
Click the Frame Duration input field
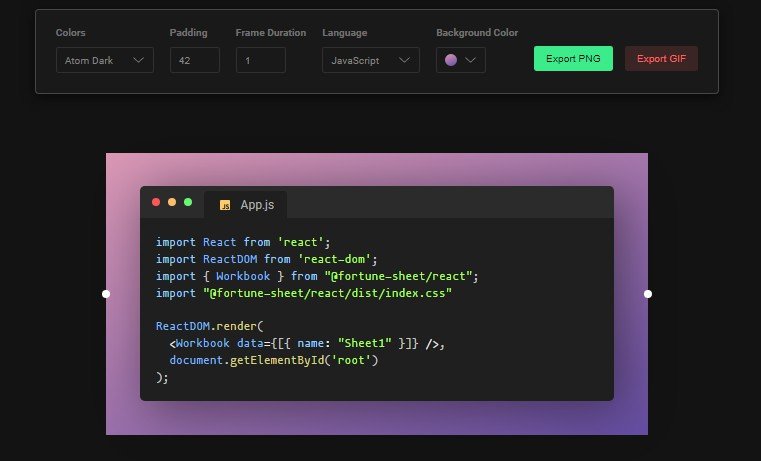click(261, 60)
